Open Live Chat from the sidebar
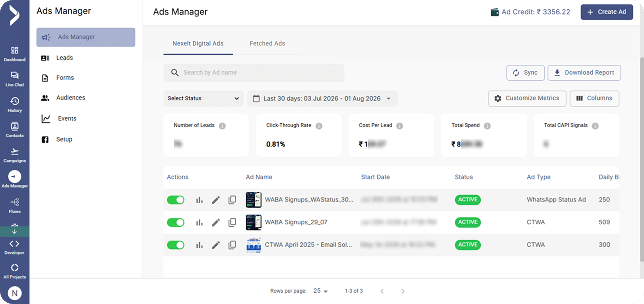This screenshot has width=644, height=304. point(15,79)
